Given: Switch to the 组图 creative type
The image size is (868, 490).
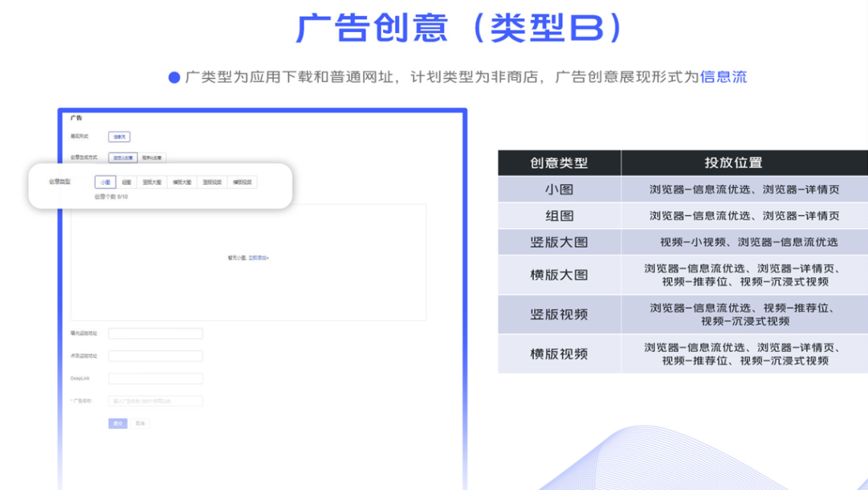Looking at the screenshot, I should (x=126, y=182).
